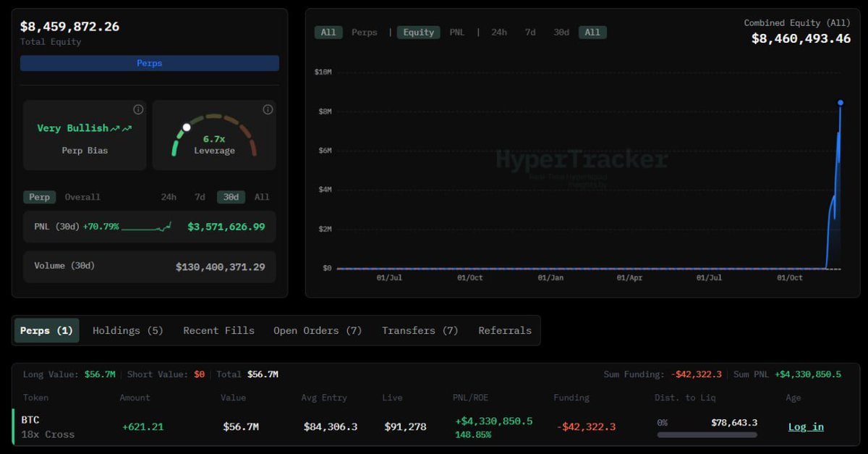Switch chart to PNL view

[x=457, y=33]
